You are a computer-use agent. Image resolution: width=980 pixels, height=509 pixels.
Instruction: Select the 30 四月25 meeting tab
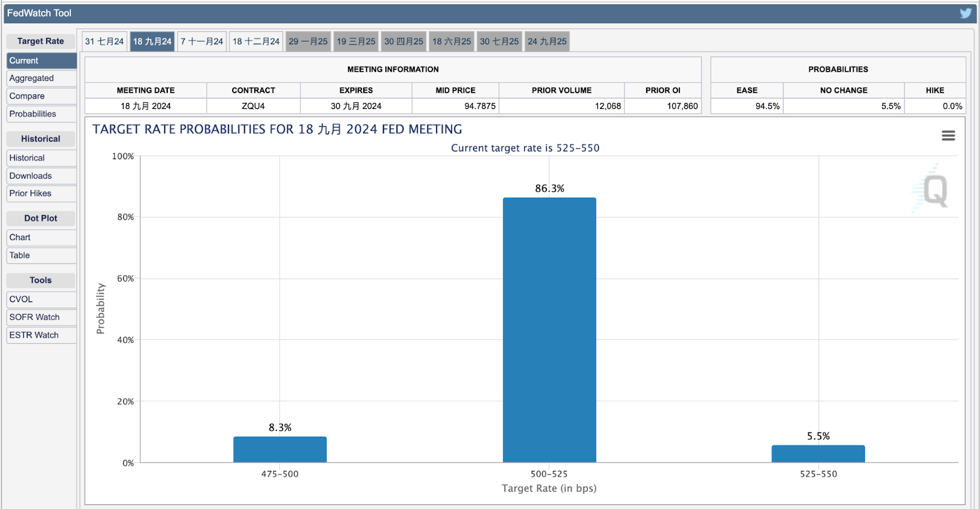[404, 42]
